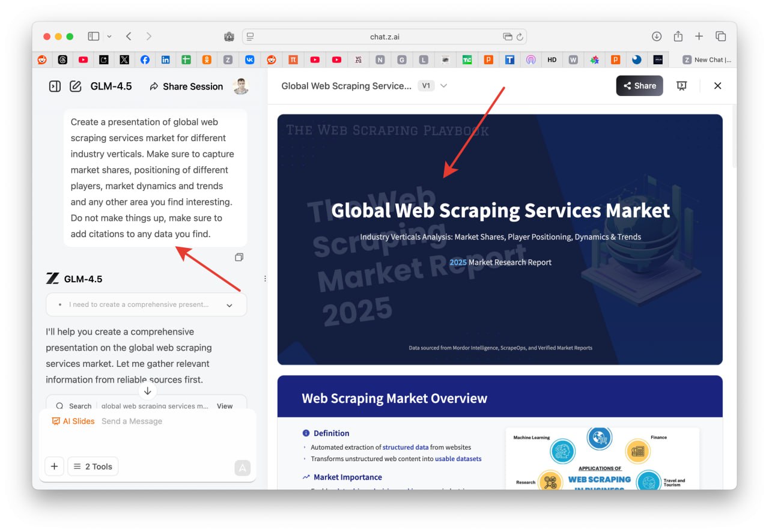Open Safari downloads icon
Viewport: 769px width, 532px height.
click(x=657, y=37)
